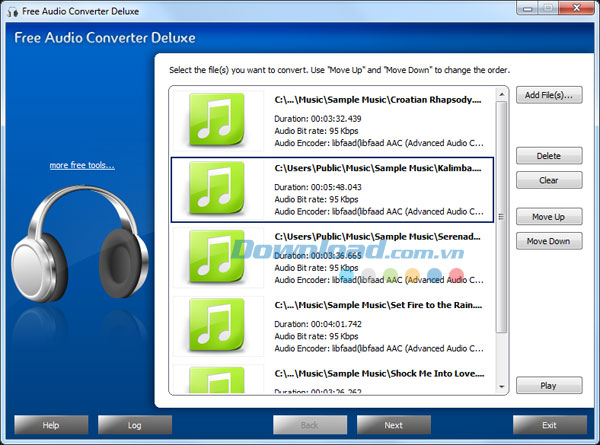The width and height of the screenshot is (600, 445).
Task: Select the Serenade file path text
Action: point(377,237)
